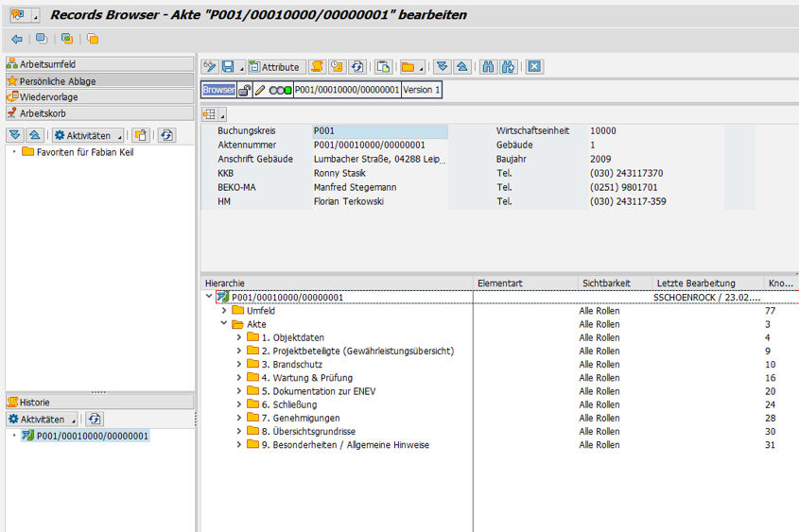Expand the Umfeld folder node

224,310
